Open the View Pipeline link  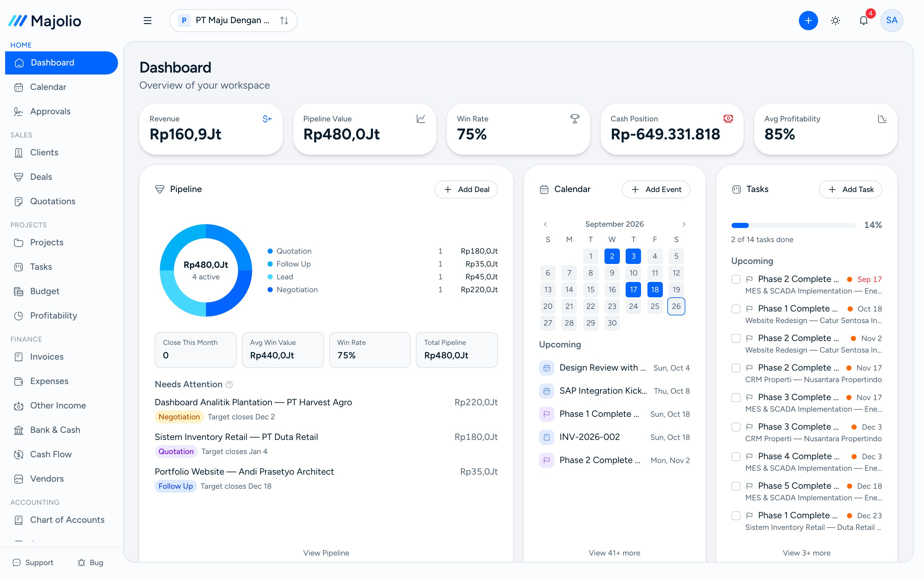(x=326, y=553)
